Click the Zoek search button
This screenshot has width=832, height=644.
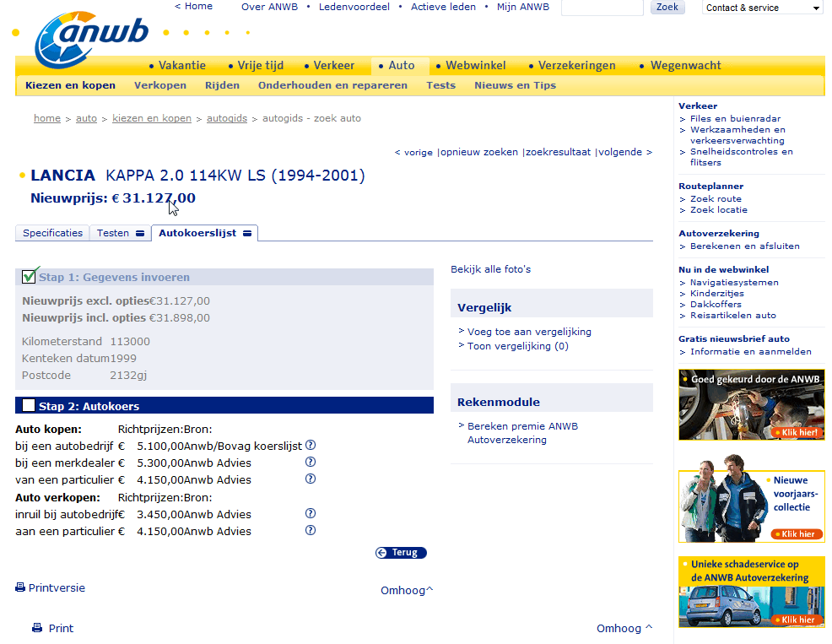click(x=667, y=7)
